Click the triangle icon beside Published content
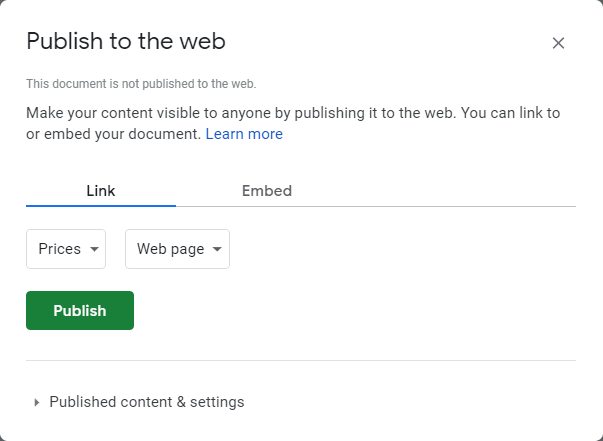The height and width of the screenshot is (441, 603). click(x=37, y=402)
